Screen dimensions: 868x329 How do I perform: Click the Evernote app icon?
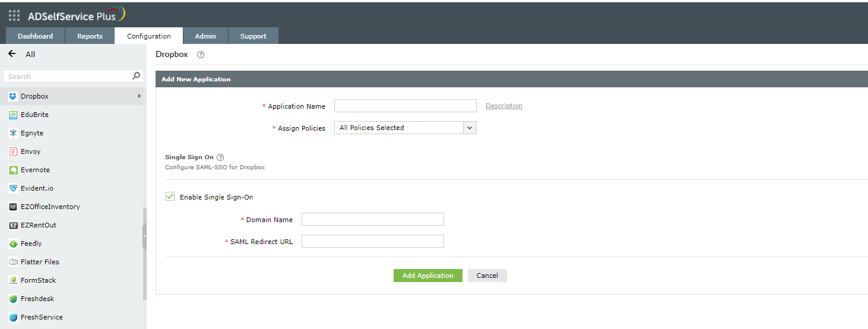(x=13, y=170)
